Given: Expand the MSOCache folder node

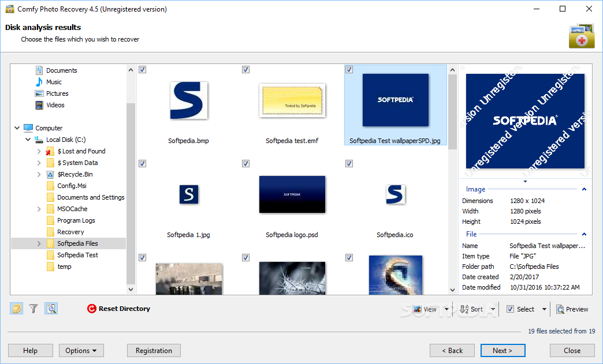Looking at the screenshot, I should 39,209.
